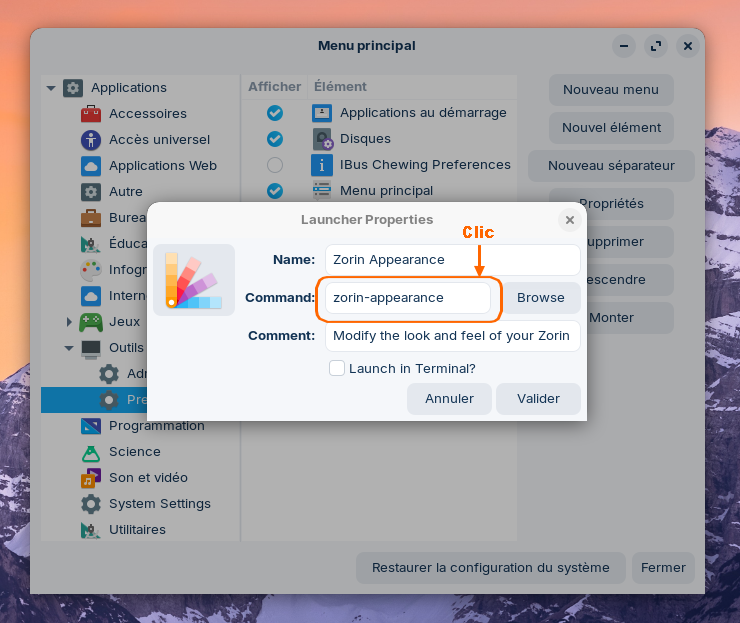This screenshot has height=623, width=740.
Task: Click the Disques item icon
Action: point(322,139)
